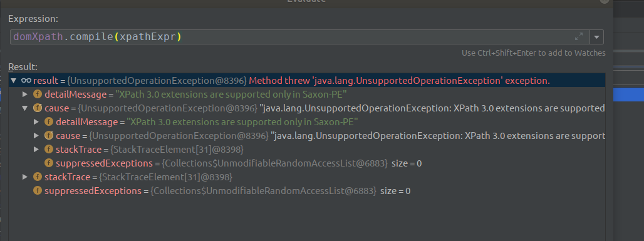Click the "Method threw" exception message text
This screenshot has width=644, height=241.
coord(399,81)
